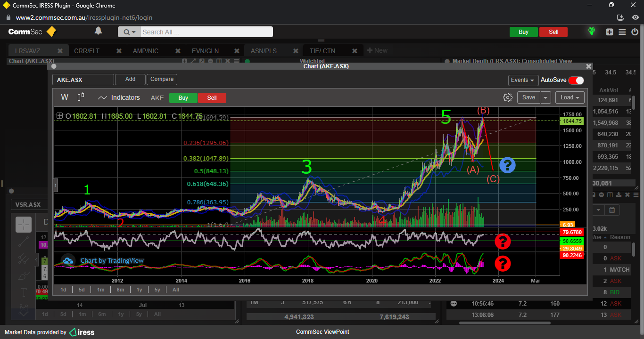The height and width of the screenshot is (339, 644).
Task: Click the notifications bell icon
Action: 98,32
